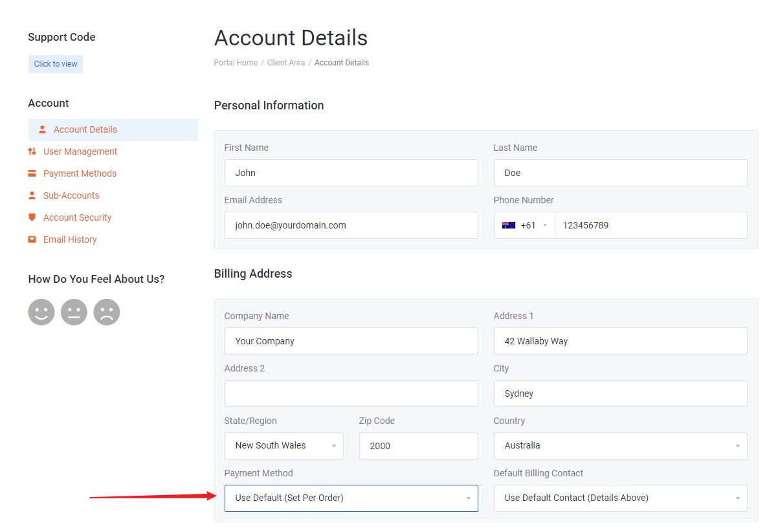Click the Account Details page title
Image resolution: width=778 pixels, height=532 pixels.
point(291,38)
